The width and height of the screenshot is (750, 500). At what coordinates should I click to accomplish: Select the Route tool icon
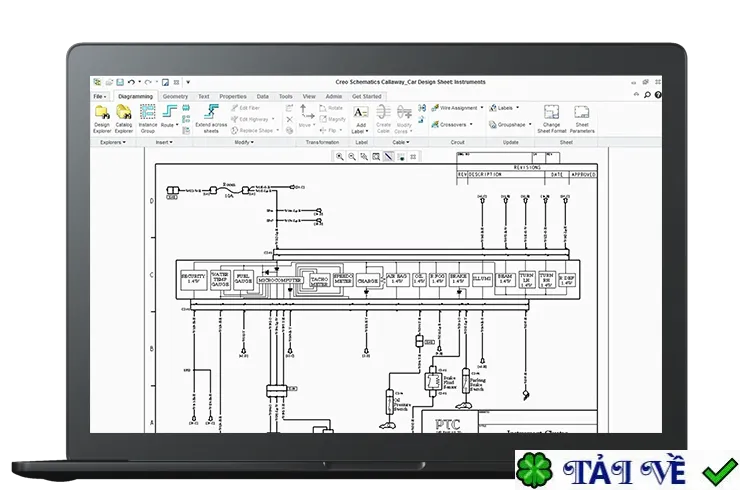click(169, 111)
